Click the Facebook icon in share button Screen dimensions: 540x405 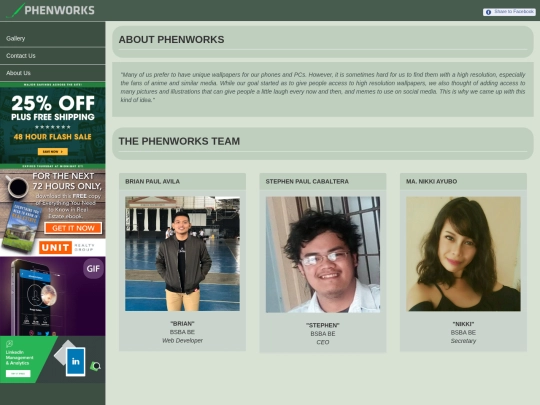point(488,12)
